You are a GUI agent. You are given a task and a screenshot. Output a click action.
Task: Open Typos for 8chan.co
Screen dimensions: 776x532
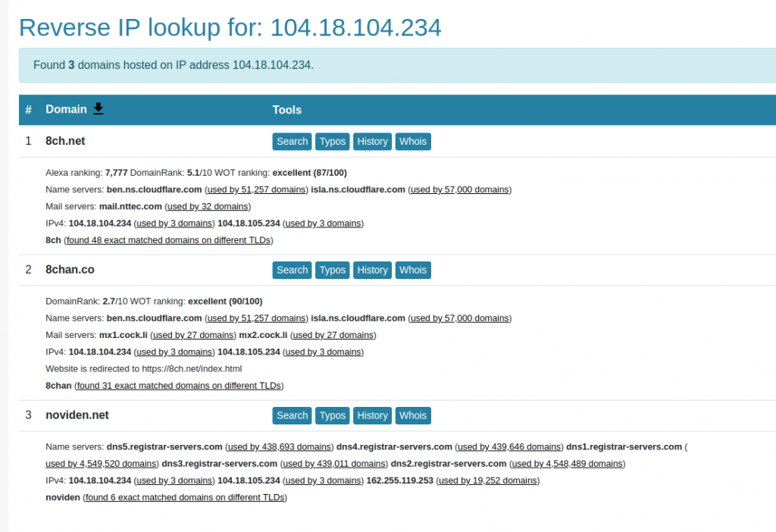(x=333, y=271)
